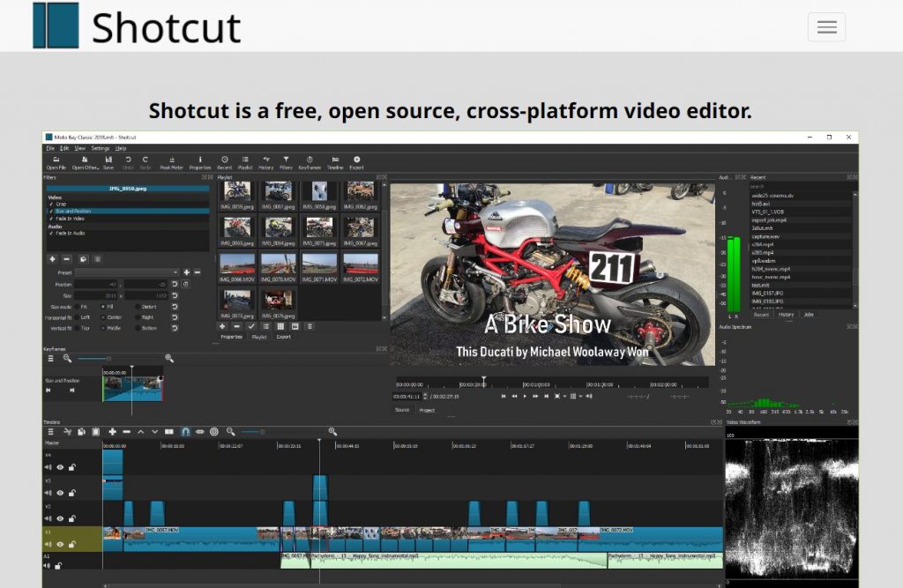Click the player play button

pyautogui.click(x=525, y=396)
